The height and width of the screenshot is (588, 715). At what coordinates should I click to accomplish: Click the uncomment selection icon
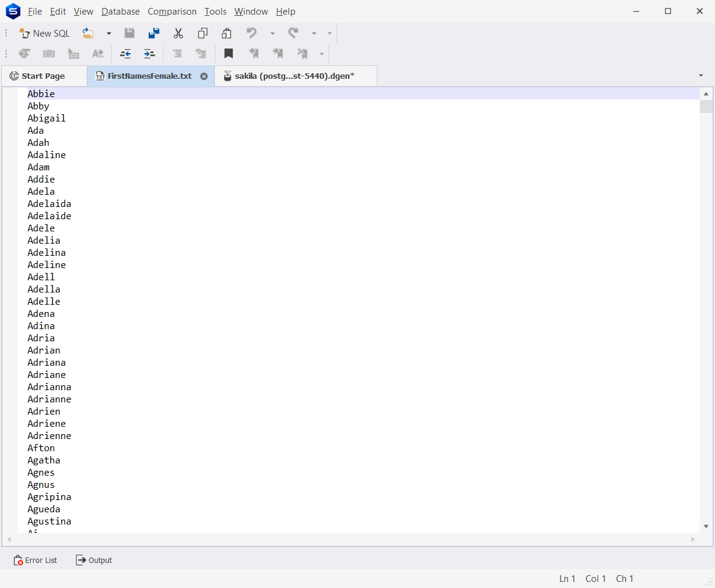coord(201,53)
